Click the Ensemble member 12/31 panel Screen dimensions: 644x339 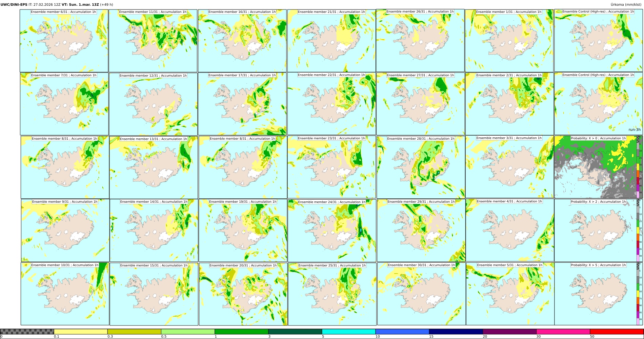[x=153, y=104]
